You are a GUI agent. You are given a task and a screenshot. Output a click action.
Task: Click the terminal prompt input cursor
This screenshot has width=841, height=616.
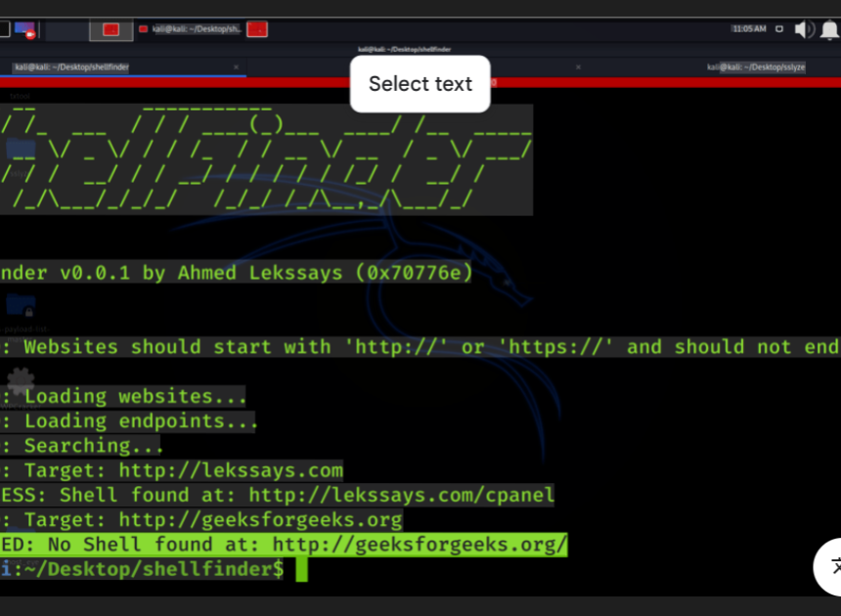click(301, 568)
